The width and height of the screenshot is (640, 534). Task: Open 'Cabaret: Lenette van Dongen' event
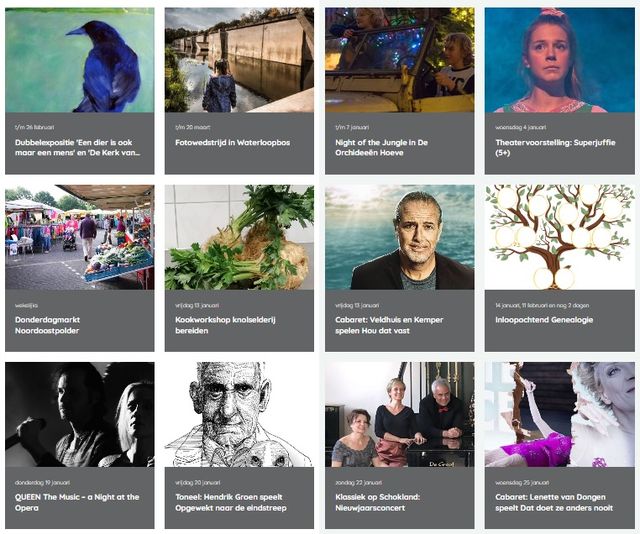coord(554,502)
